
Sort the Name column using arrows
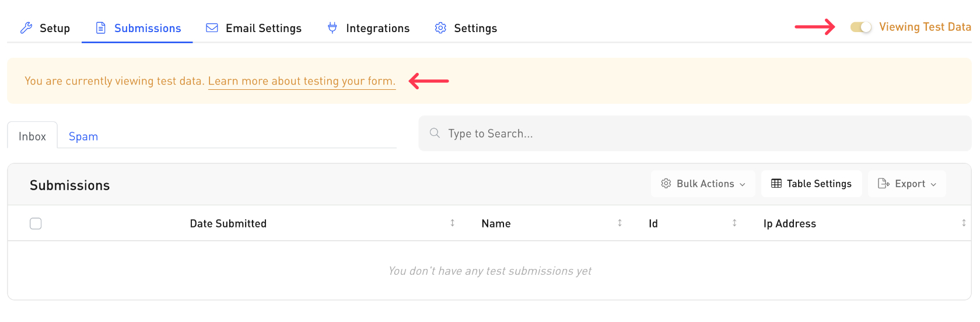click(619, 223)
